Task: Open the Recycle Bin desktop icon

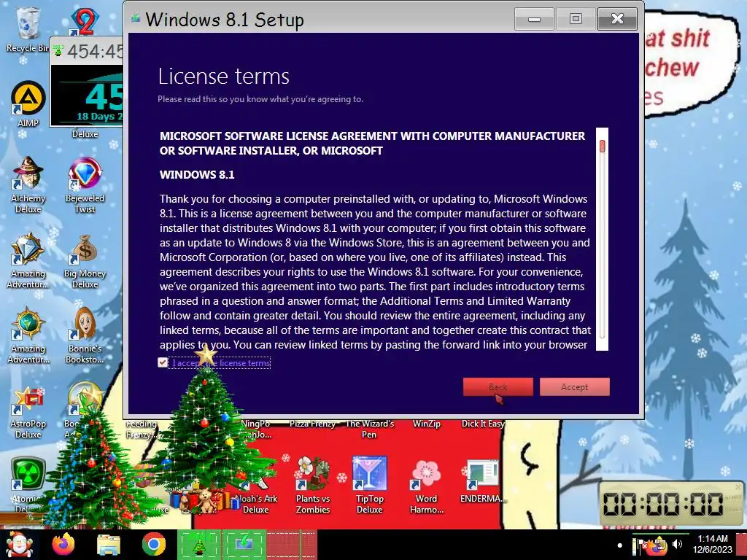Action: (x=28, y=28)
